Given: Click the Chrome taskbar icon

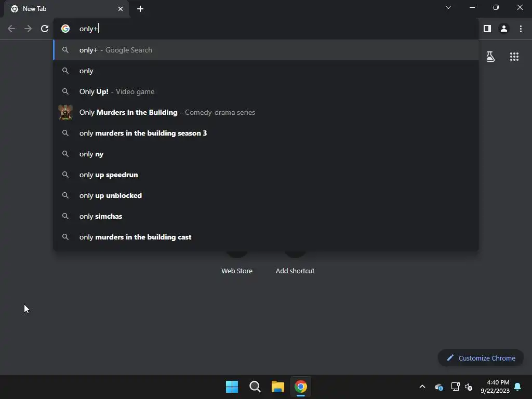Looking at the screenshot, I should point(301,387).
